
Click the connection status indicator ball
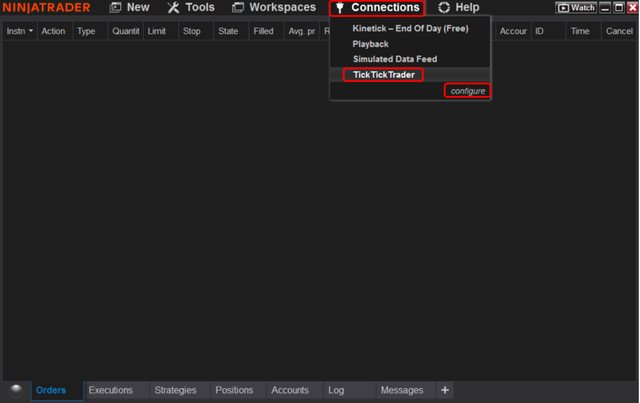click(x=16, y=390)
